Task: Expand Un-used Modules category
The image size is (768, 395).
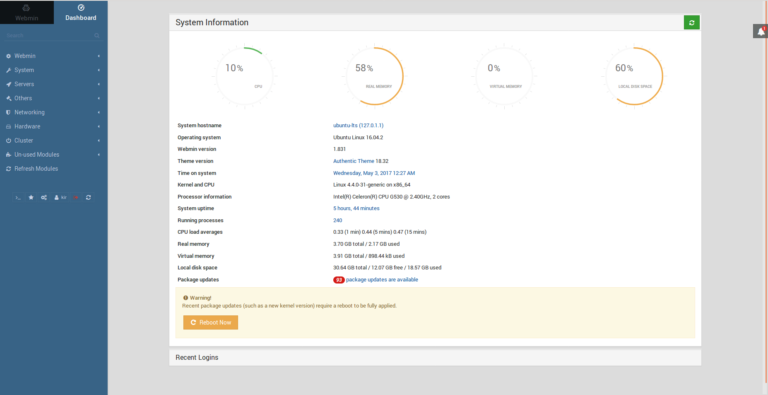Action: pyautogui.click(x=54, y=154)
